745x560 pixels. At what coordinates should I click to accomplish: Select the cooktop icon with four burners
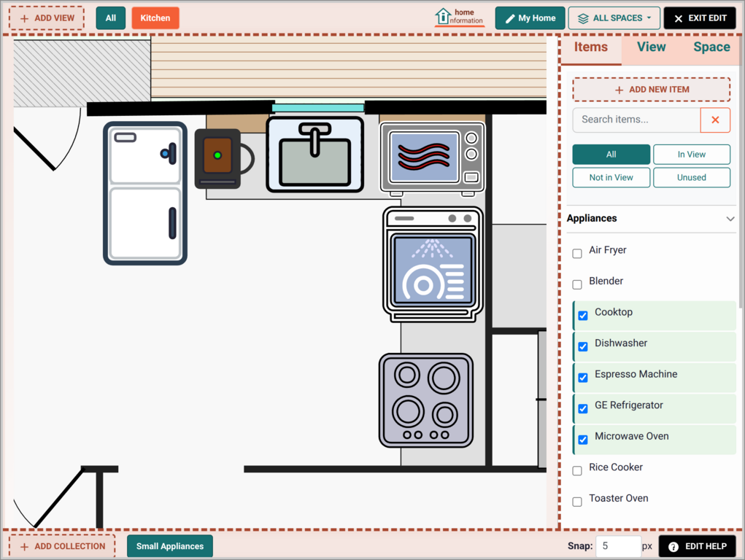(425, 400)
